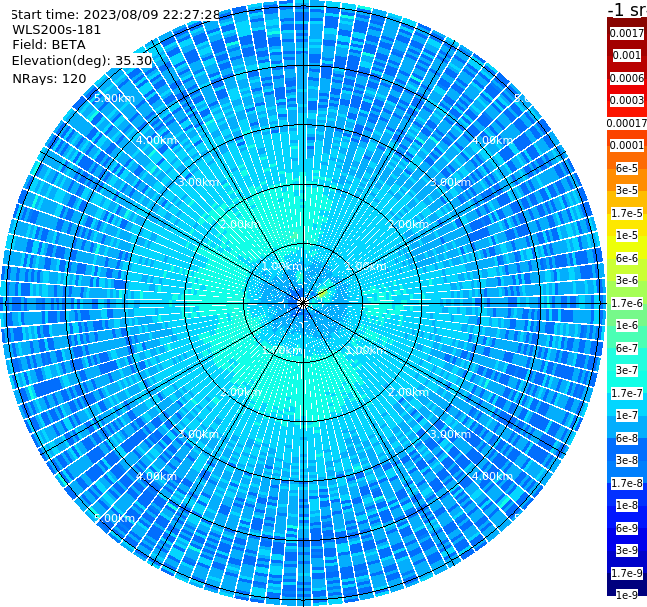This screenshot has height=607, width=647.
Task: Click the 0.0001 colorbar label
Action: 627,145
